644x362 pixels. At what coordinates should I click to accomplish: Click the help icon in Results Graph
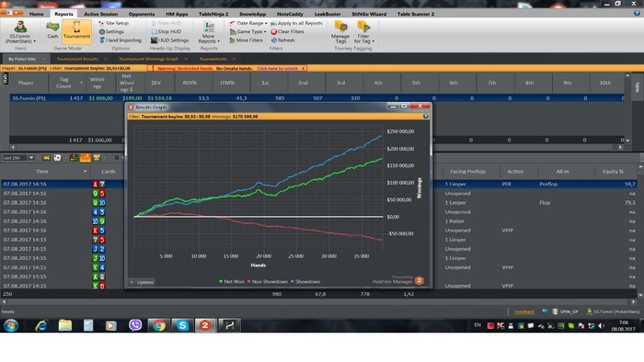click(x=425, y=117)
